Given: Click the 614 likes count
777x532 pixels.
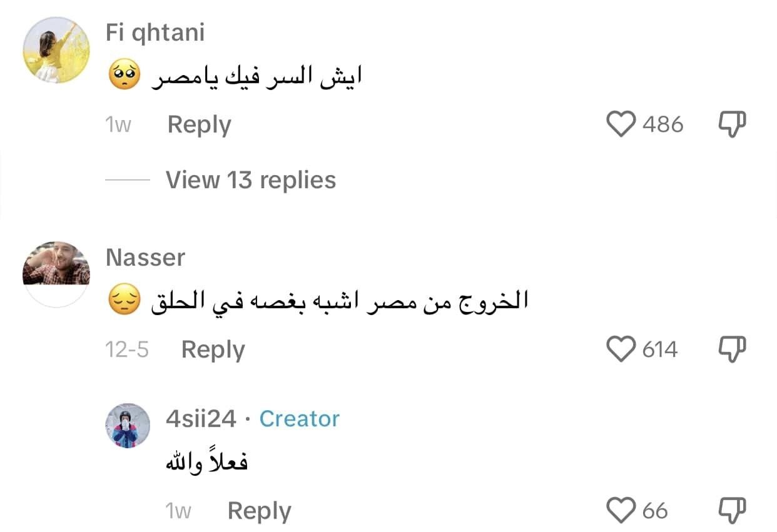Looking at the screenshot, I should [x=660, y=349].
